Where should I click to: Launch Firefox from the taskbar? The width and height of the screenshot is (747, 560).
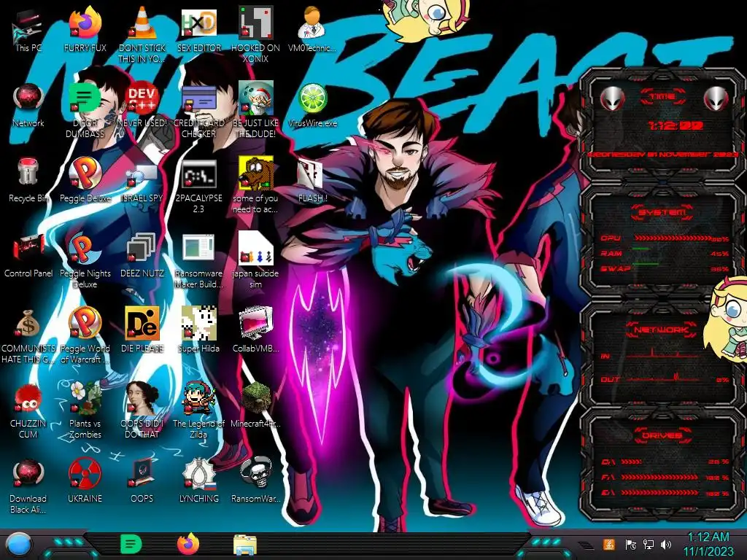188,544
